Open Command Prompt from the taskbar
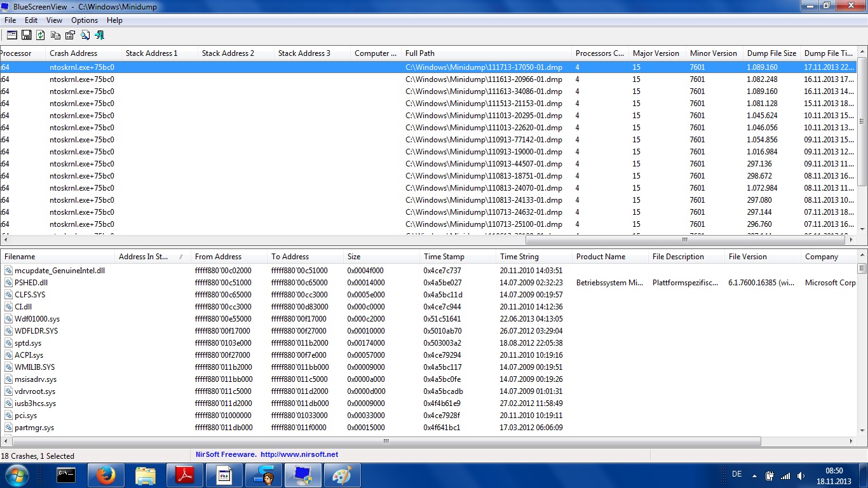 click(66, 475)
